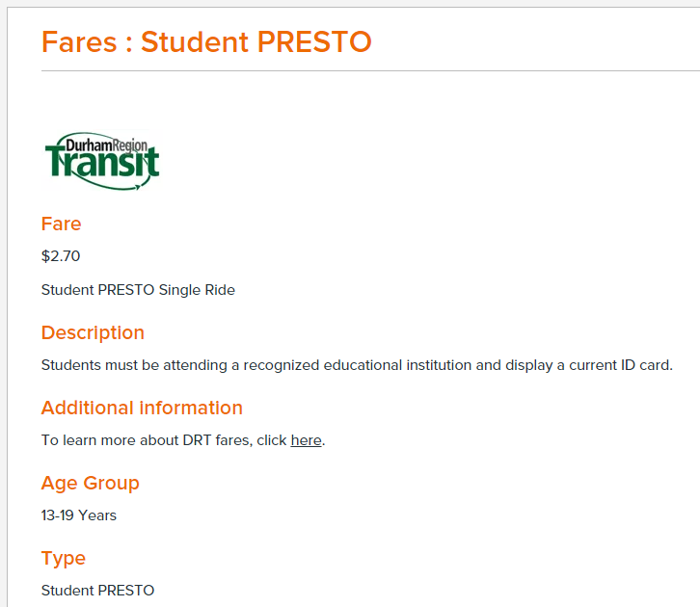Viewport: 700px width, 607px height.
Task: Click the sentence about recognized educational institution
Action: (x=357, y=365)
